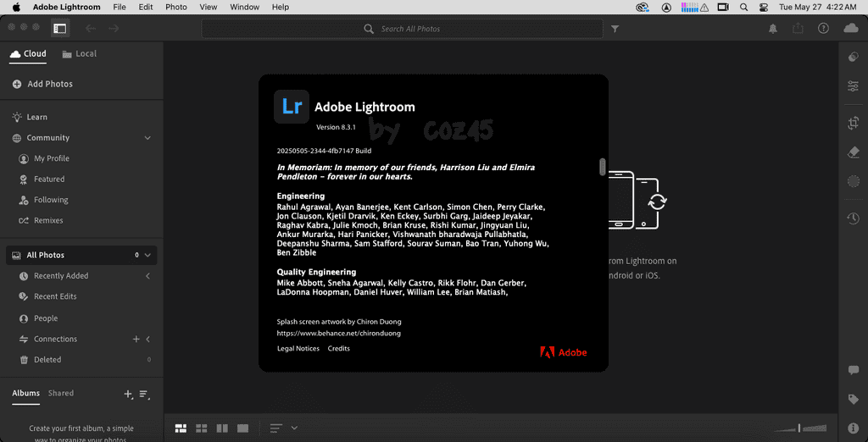Click the Credits link
The height and width of the screenshot is (442, 868).
[339, 349]
